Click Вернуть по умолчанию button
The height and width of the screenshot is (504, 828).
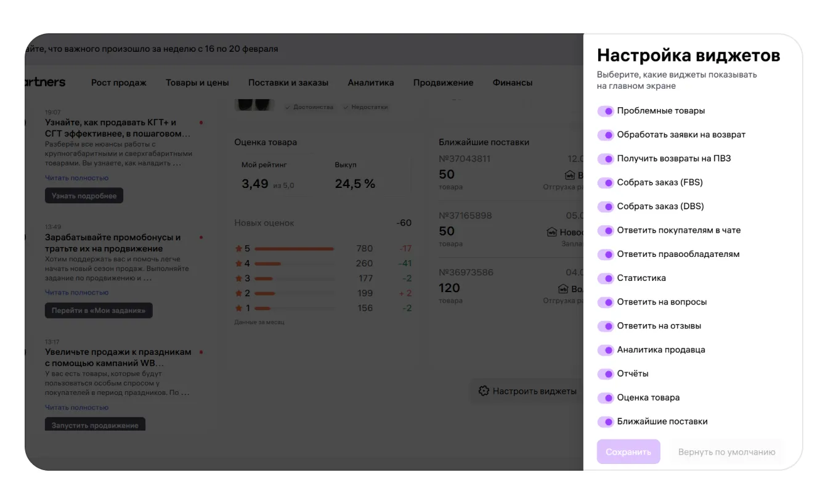click(x=726, y=452)
